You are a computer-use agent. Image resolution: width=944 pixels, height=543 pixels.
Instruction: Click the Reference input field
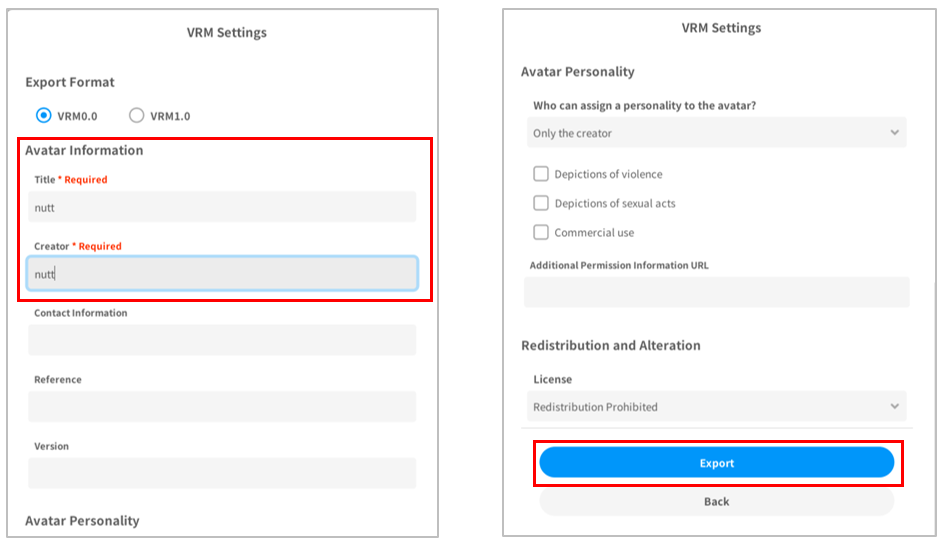(x=222, y=406)
